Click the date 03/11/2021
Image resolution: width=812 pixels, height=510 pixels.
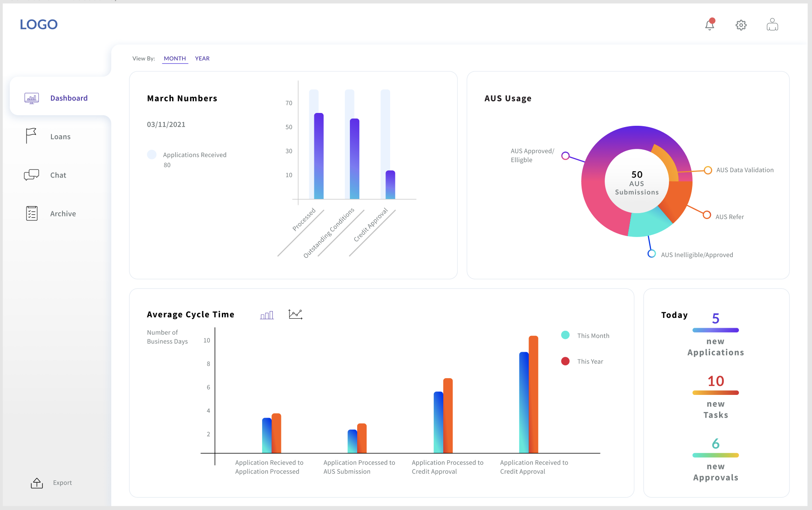[166, 125]
